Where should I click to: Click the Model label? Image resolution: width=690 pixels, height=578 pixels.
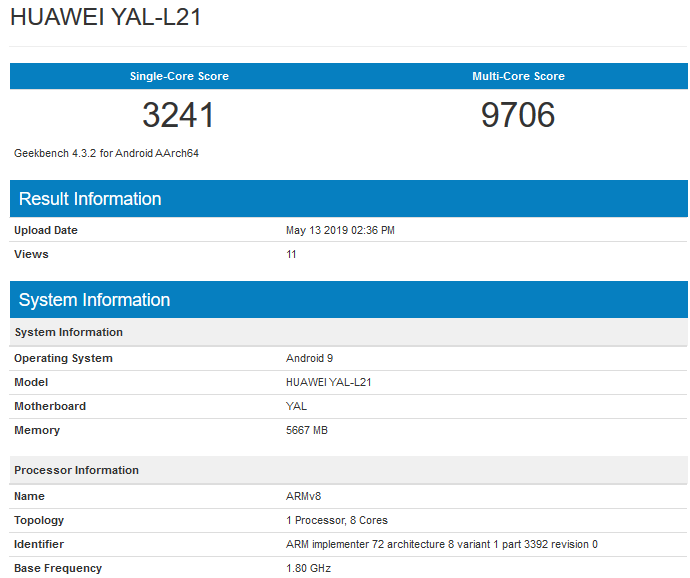31,382
